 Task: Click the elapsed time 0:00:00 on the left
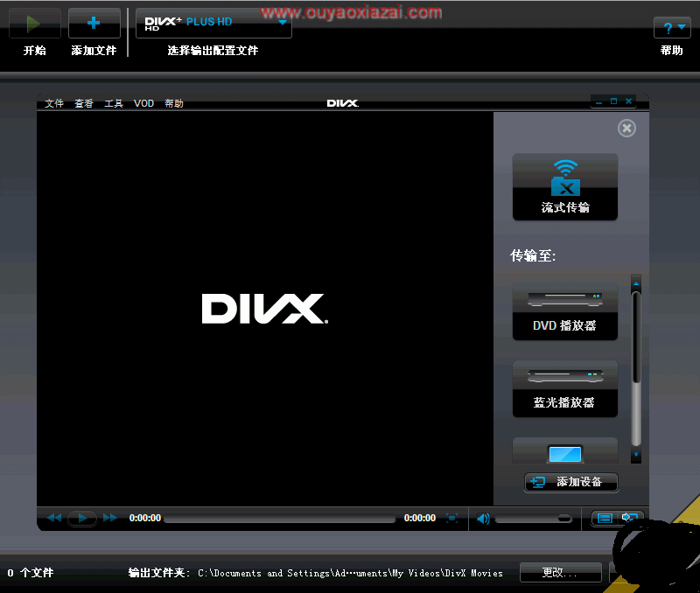point(145,518)
